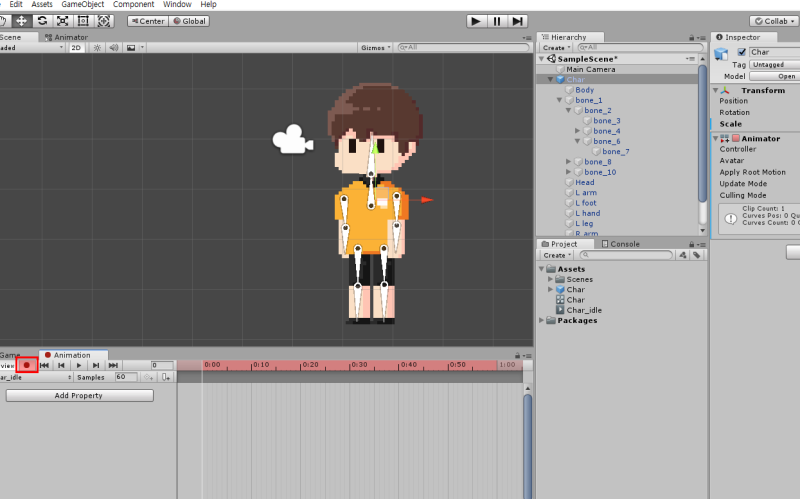This screenshot has width=800, height=499.
Task: Go to next keyframe in Animation
Action: click(96, 365)
